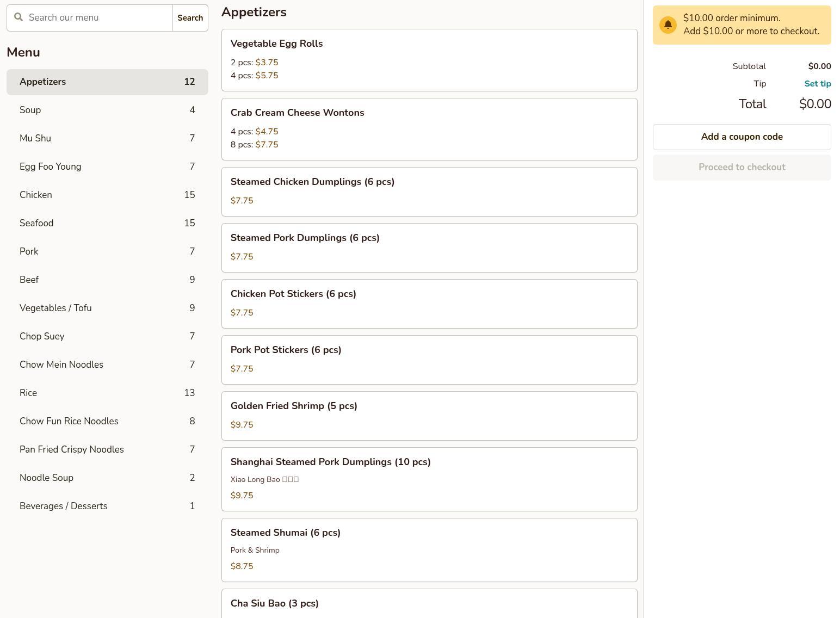Image resolution: width=840 pixels, height=618 pixels.
Task: Click the magnifying glass search icon
Action: click(18, 17)
